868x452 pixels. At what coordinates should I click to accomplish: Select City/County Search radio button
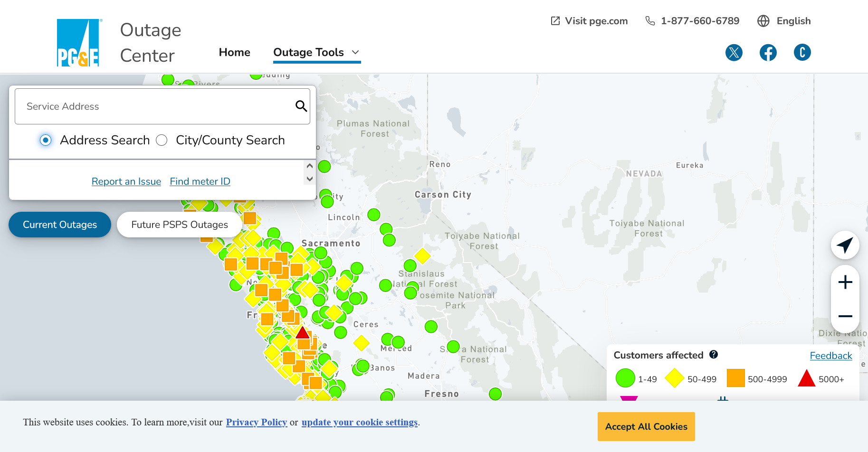162,140
